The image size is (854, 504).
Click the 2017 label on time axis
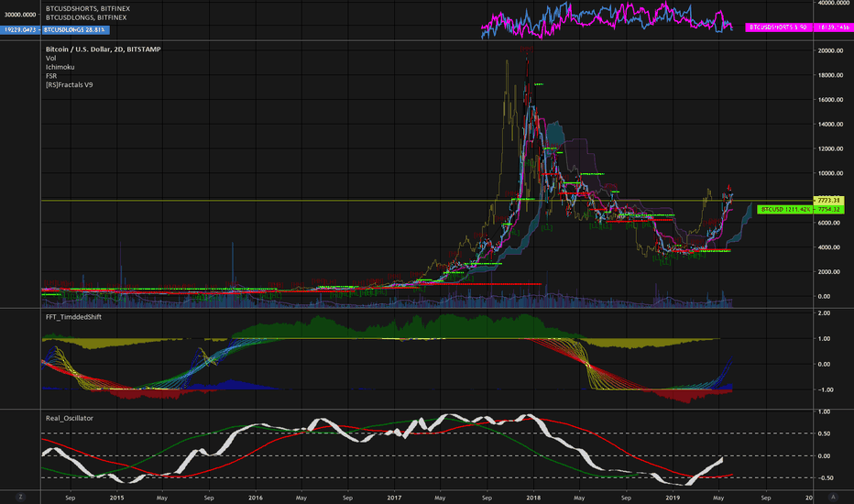tap(394, 498)
